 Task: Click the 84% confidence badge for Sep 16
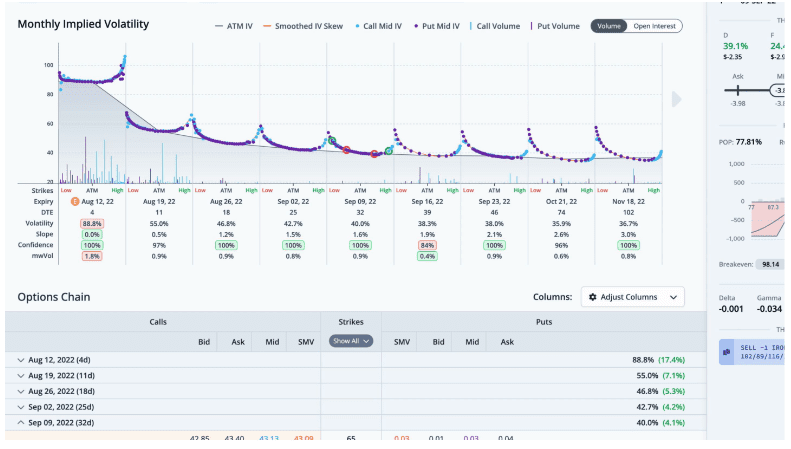(427, 245)
